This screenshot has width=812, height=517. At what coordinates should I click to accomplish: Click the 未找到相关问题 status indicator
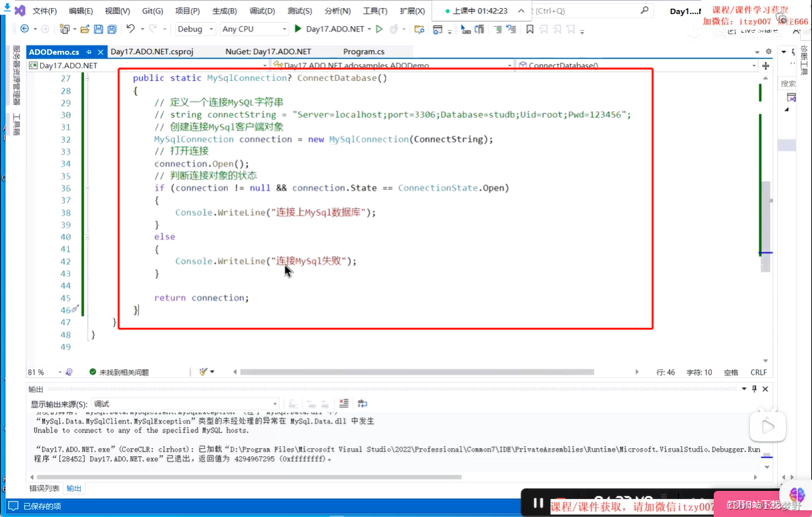pos(118,372)
